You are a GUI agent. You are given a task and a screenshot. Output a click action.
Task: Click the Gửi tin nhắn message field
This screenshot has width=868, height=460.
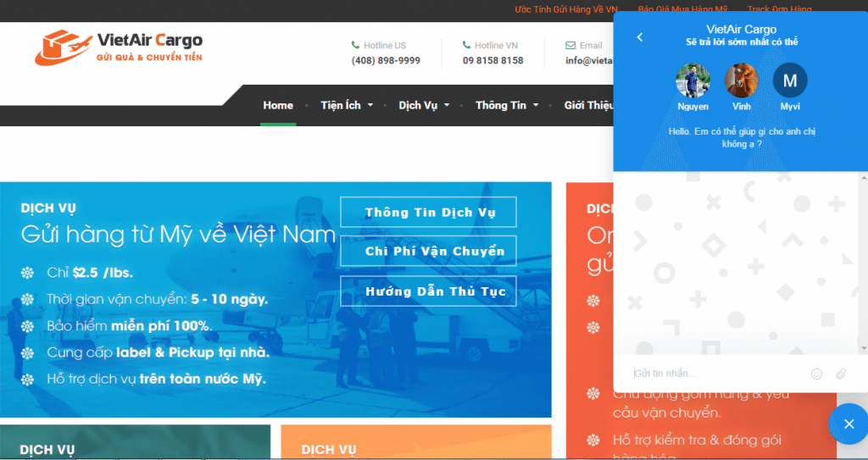click(716, 374)
